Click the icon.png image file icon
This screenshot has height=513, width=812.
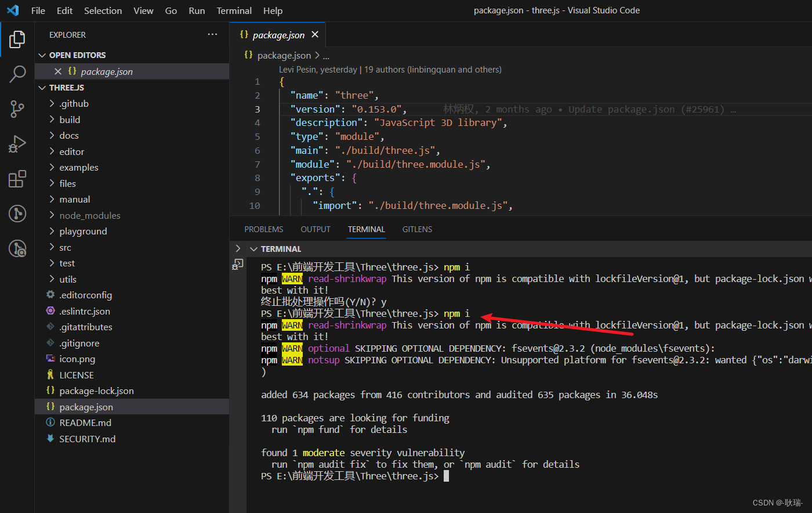(x=50, y=359)
